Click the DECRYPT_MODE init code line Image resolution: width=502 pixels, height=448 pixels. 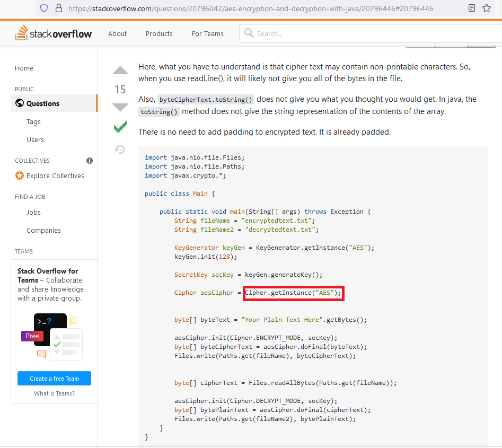point(256,401)
